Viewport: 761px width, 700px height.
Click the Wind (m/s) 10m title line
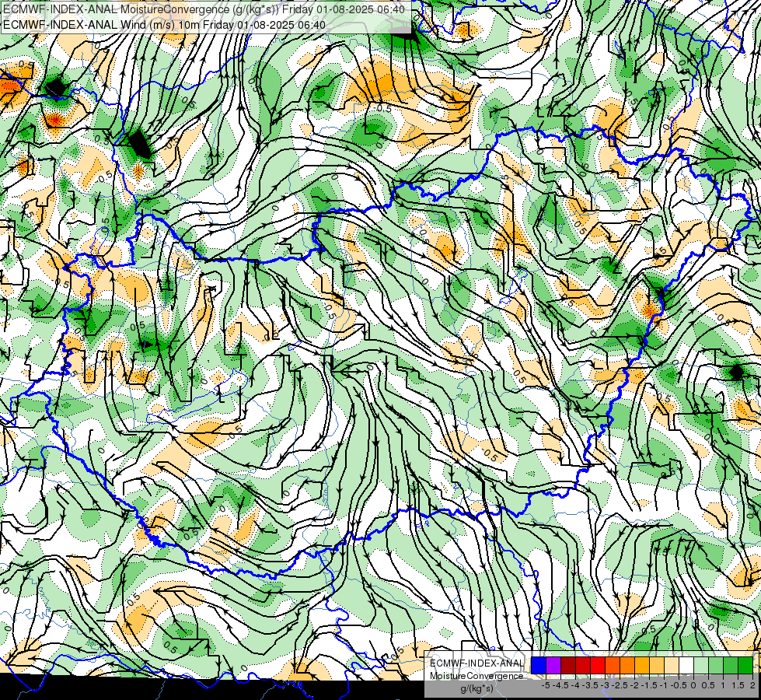tap(165, 24)
